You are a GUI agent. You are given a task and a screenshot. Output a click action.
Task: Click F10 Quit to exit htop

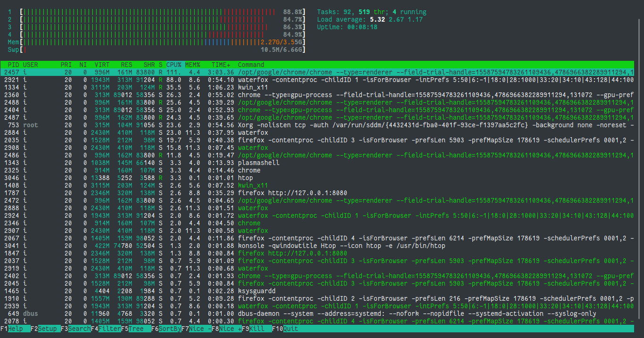click(285, 329)
